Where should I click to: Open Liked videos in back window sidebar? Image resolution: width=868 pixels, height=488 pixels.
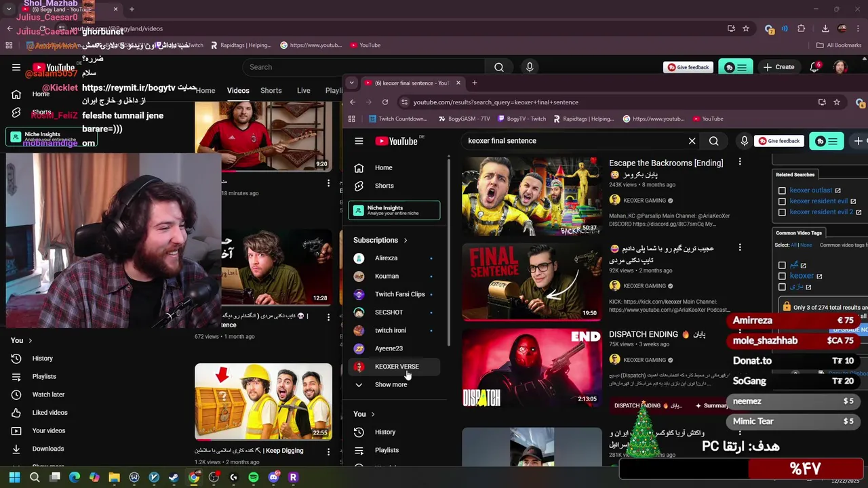(50, 413)
